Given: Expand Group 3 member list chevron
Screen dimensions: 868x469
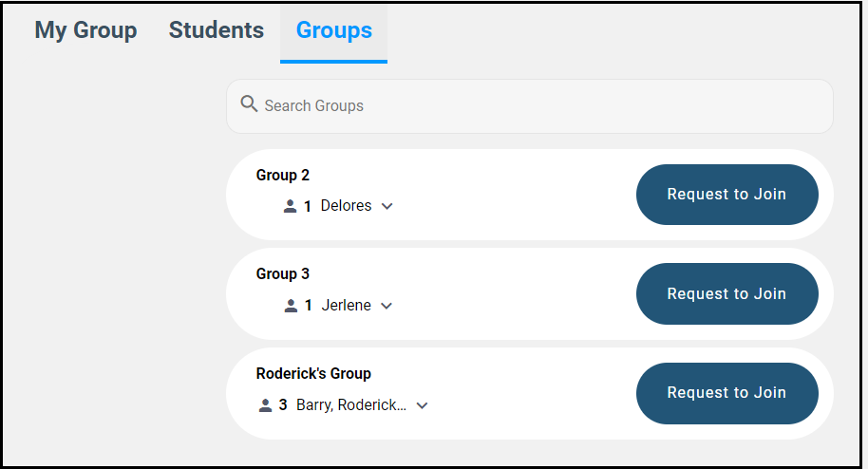Looking at the screenshot, I should pyautogui.click(x=386, y=306).
